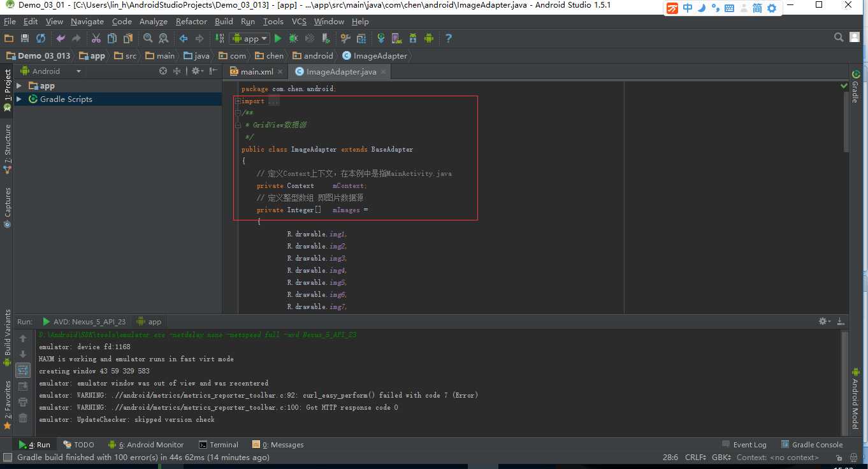
Task: Clear Run console with trash icon
Action: [23, 418]
